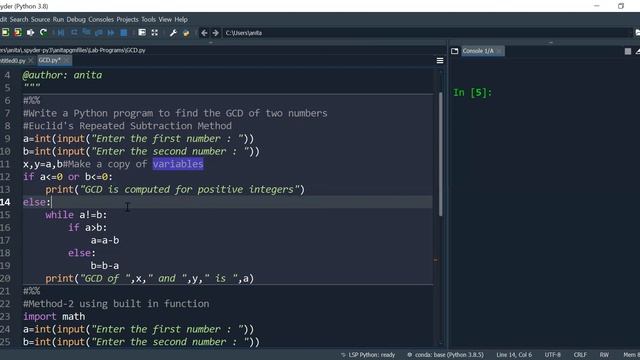
Task: Click CRLF line endings status
Action: coord(580,355)
